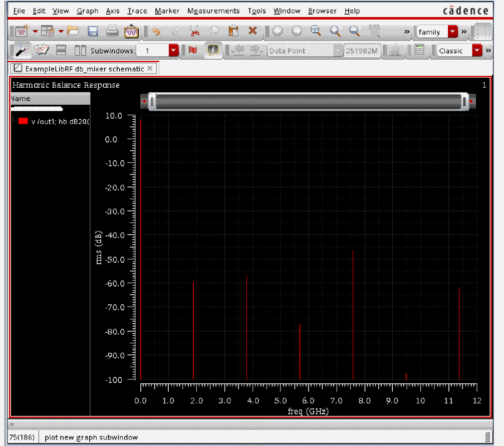Viewport: 504px width, 446px height.
Task: Toggle the magic wand auto layout button
Action: [x=21, y=50]
